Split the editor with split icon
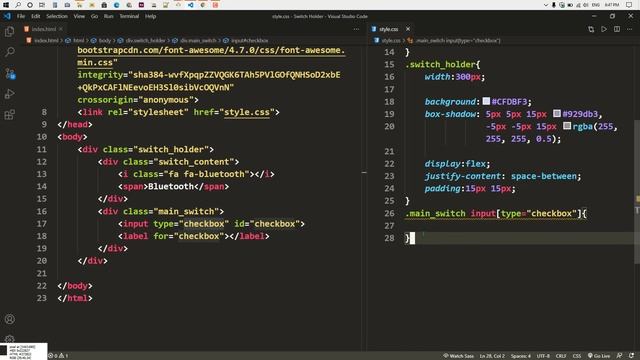640x360 pixels. 617,29
